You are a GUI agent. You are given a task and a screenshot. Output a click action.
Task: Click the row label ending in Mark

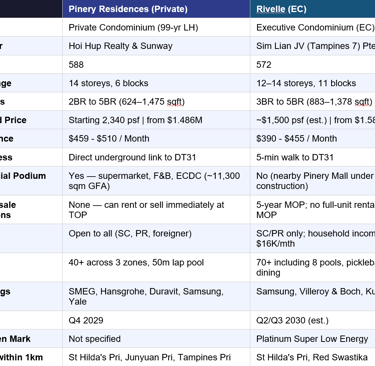click(x=31, y=339)
